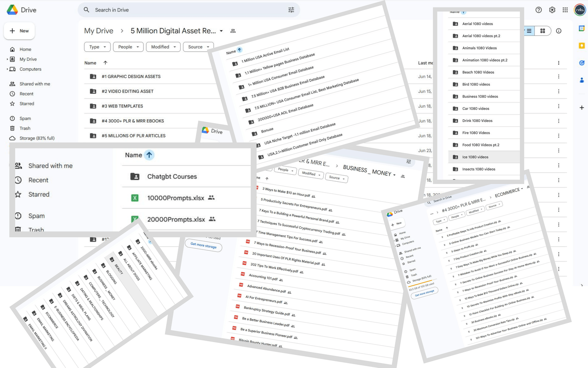Click the blue sort arrow in the email database list
The width and height of the screenshot is (588, 368).
tap(240, 50)
